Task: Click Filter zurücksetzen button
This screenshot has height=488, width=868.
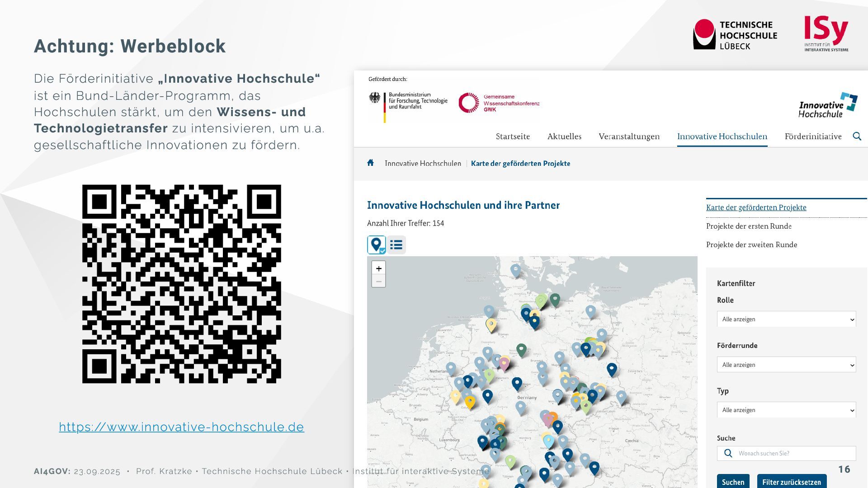Action: pyautogui.click(x=791, y=482)
